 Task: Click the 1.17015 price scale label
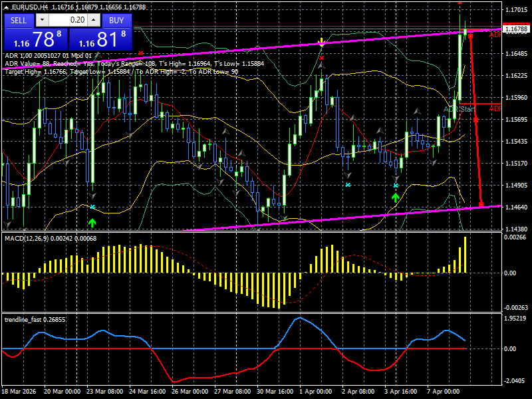[517, 10]
